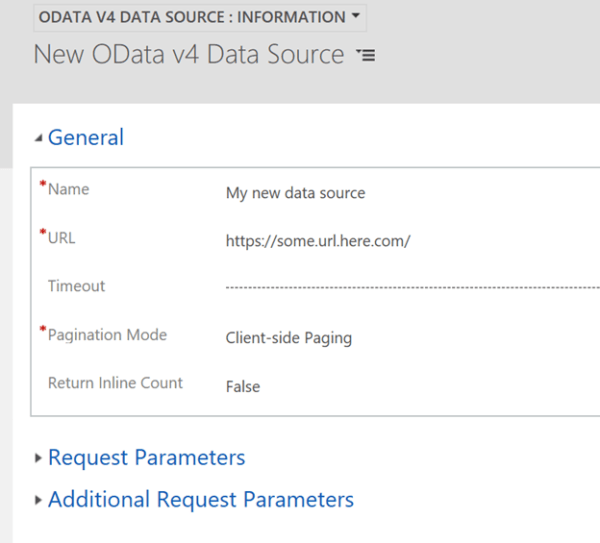Expand Request Parameters using its triangle
The image size is (600, 543).
pos(39,458)
